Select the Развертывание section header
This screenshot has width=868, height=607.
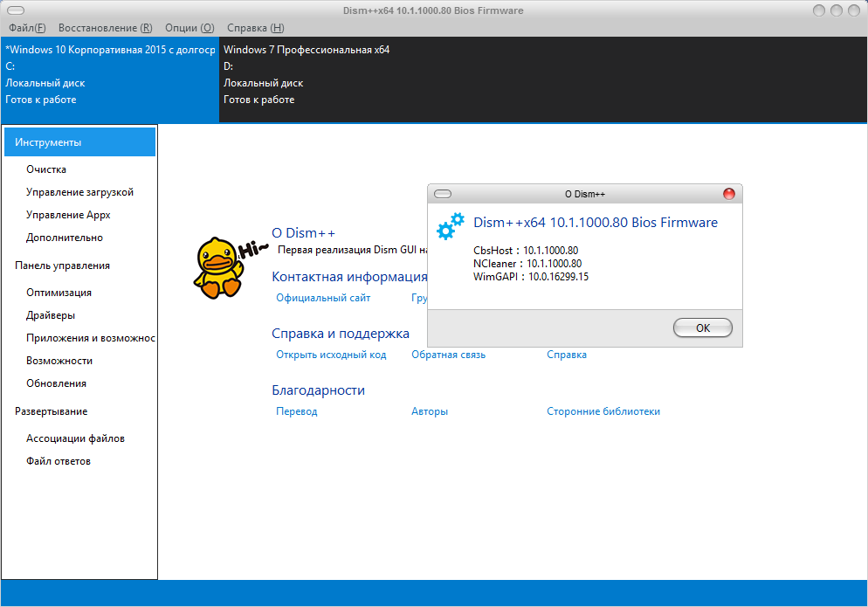51,411
